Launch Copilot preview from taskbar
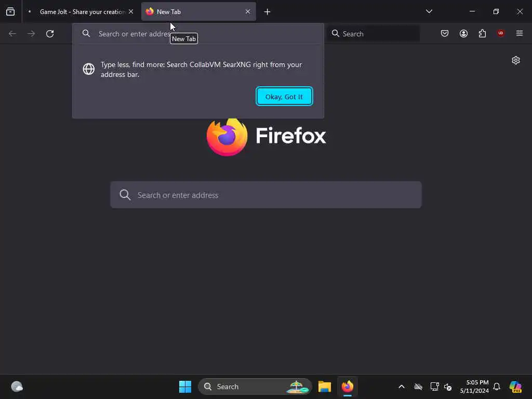This screenshot has height=399, width=532. click(516, 387)
